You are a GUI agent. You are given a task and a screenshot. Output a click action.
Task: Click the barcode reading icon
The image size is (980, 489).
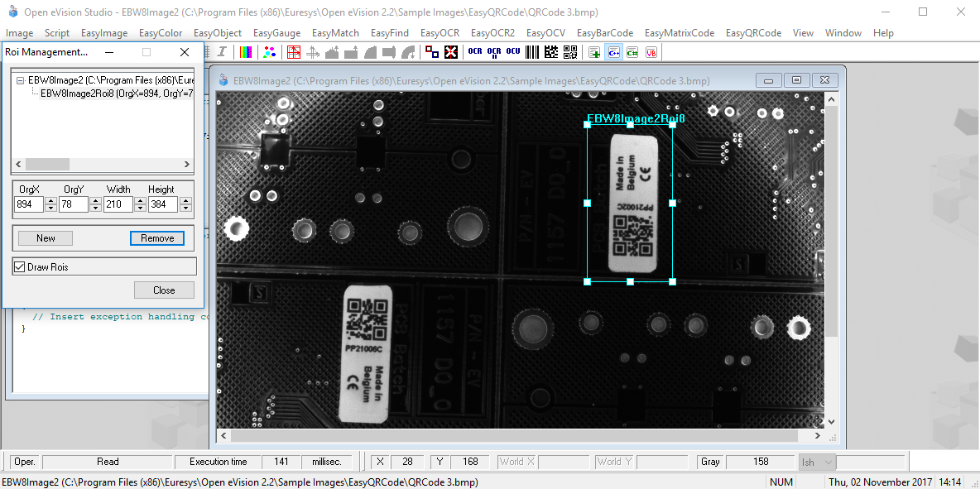[532, 51]
